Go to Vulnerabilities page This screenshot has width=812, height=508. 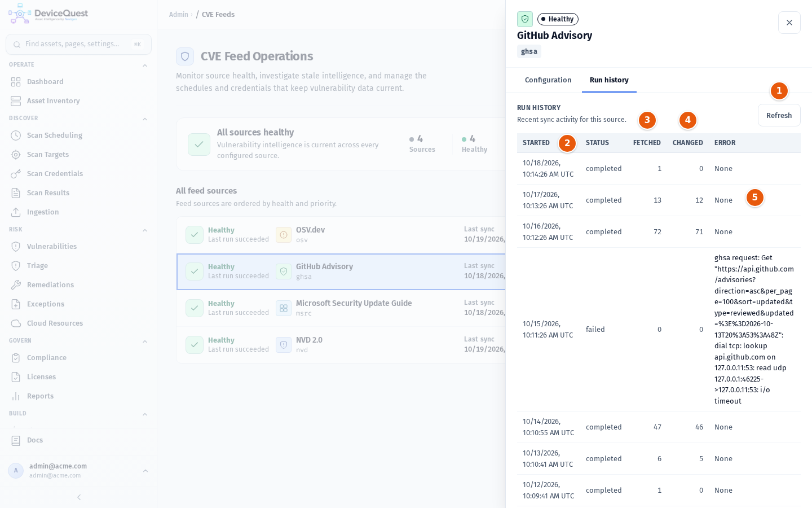pyautogui.click(x=78, y=247)
